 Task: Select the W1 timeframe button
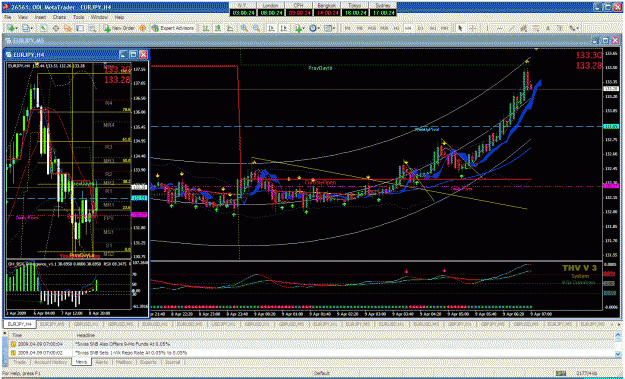(432, 28)
